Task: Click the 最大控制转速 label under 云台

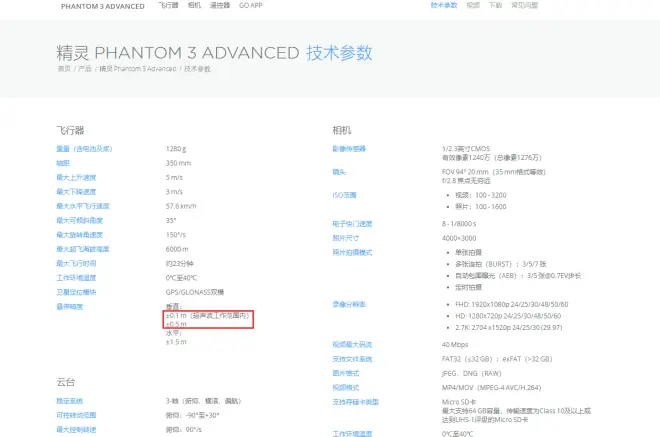Action: [x=76, y=429]
